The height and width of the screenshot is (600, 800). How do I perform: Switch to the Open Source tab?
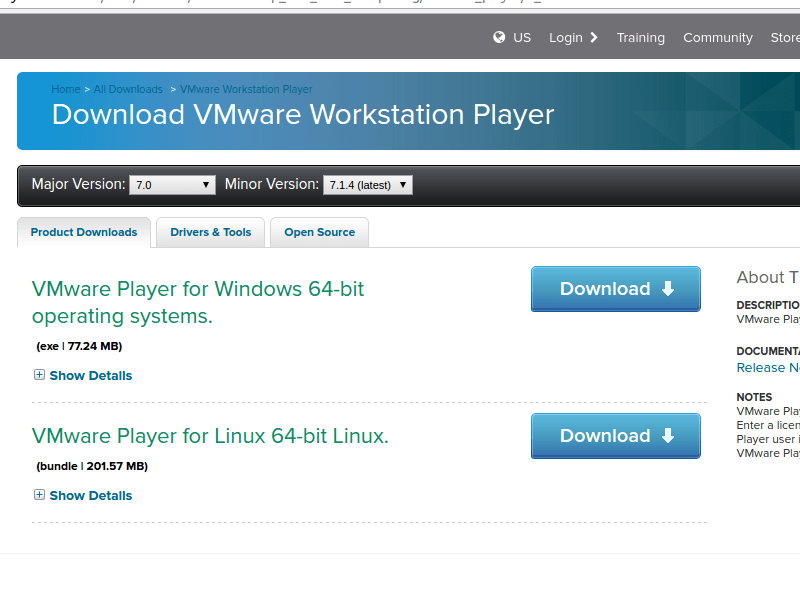pyautogui.click(x=319, y=232)
